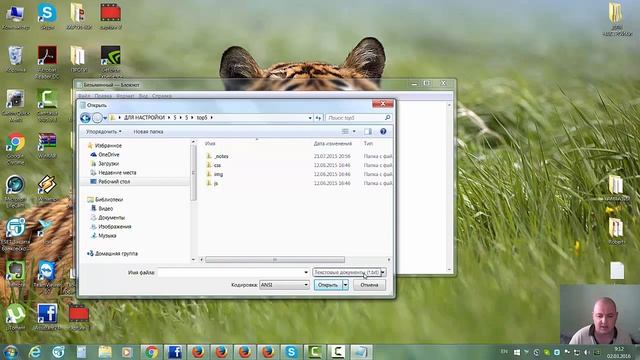
Task: Click the Открыть button
Action: (328, 285)
